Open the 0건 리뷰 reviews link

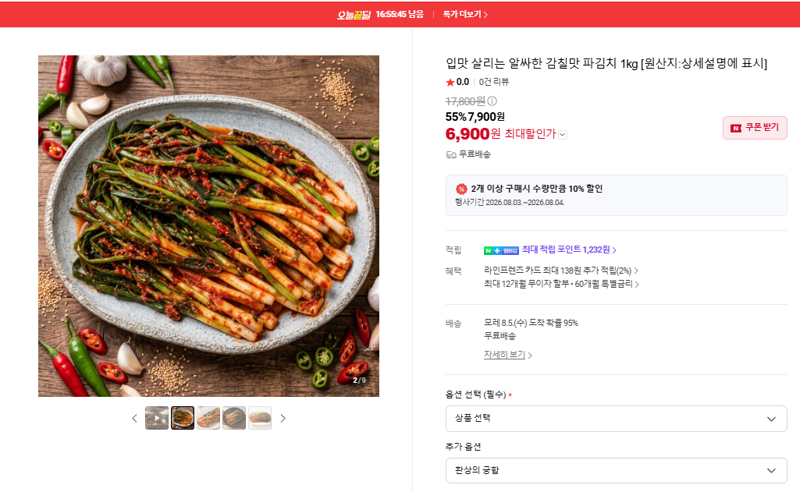click(493, 82)
